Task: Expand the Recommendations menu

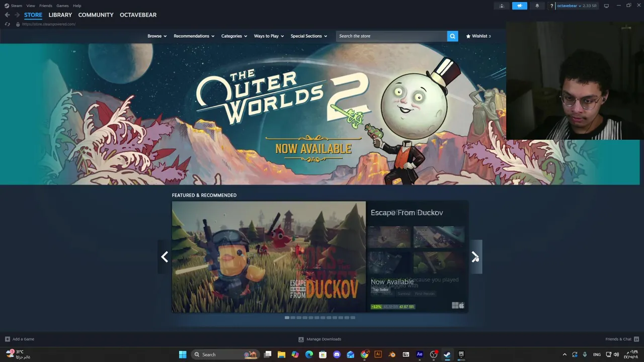Action: click(194, 36)
